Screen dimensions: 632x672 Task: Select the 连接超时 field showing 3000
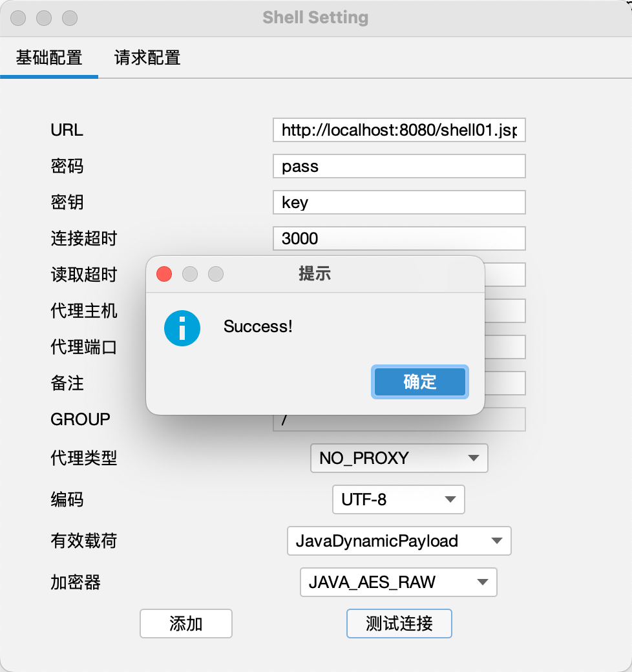(399, 238)
